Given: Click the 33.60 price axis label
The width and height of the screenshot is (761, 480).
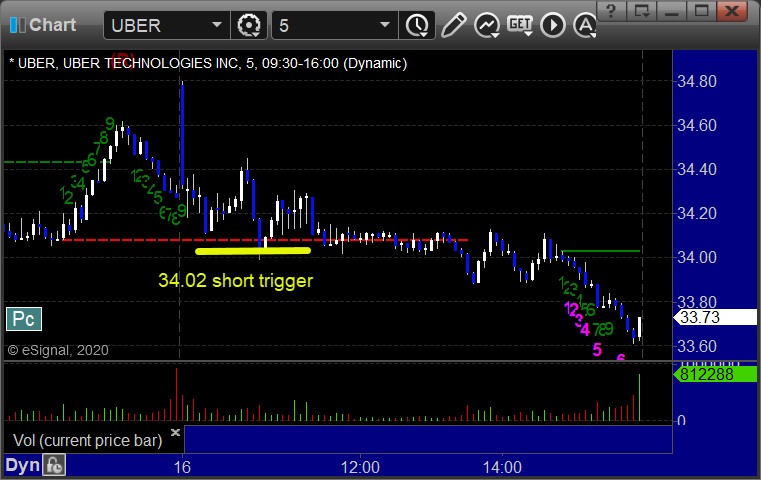Looking at the screenshot, I should click(x=696, y=346).
